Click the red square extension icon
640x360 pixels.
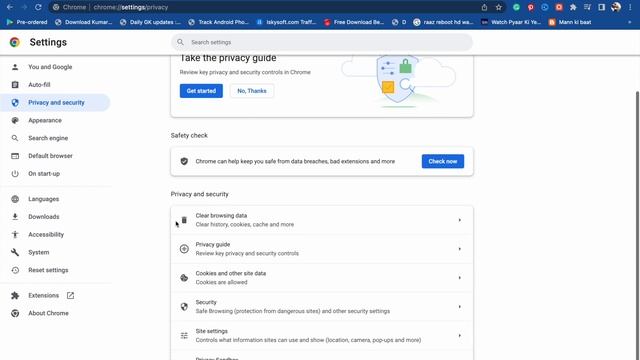(x=559, y=7)
